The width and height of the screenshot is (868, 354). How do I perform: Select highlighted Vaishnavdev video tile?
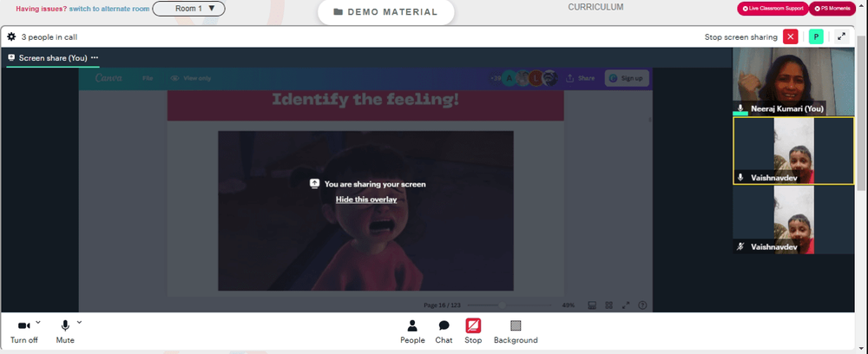[x=793, y=150]
